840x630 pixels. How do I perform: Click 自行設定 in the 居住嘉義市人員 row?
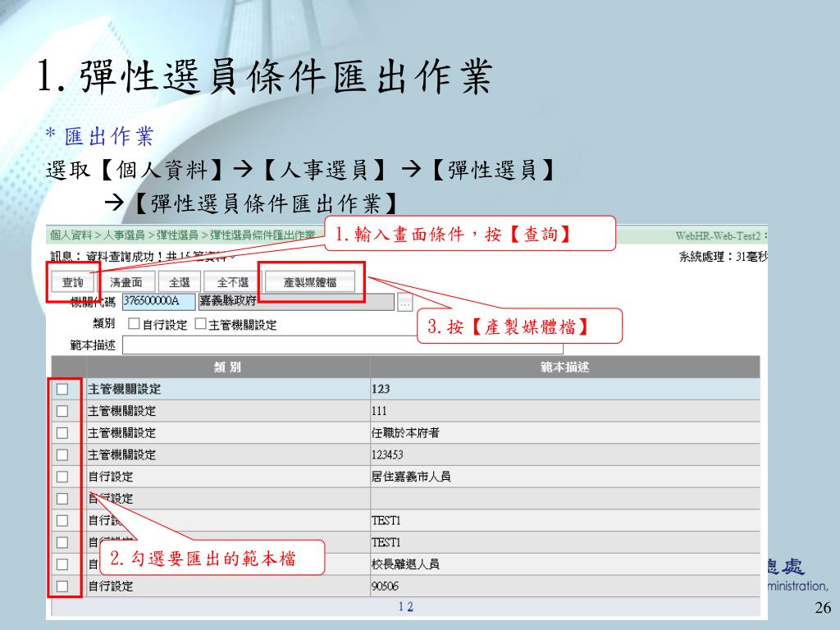pos(111,477)
